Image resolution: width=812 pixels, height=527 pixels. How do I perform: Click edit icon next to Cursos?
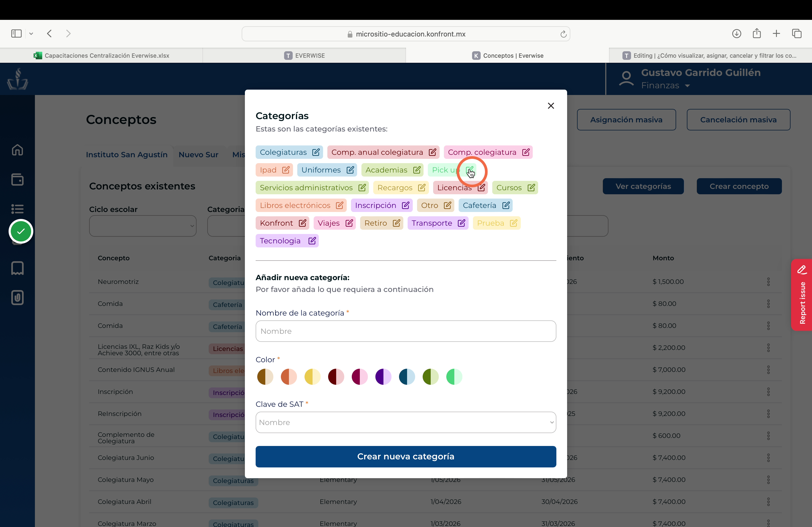click(x=531, y=188)
